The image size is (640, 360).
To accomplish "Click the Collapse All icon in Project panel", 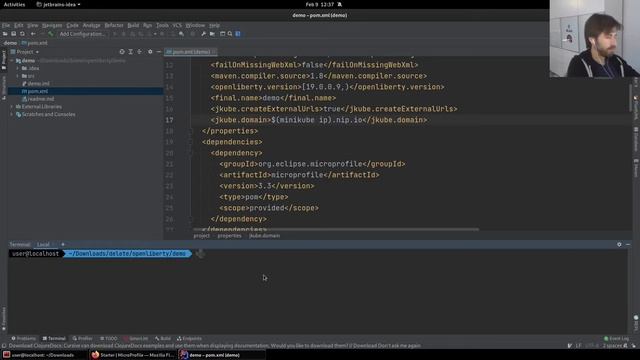I will (140, 52).
